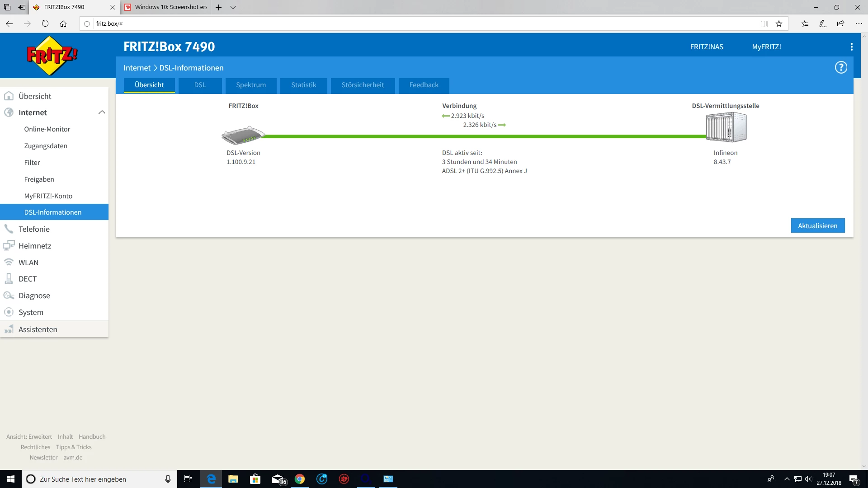Viewport: 868px width, 488px height.
Task: Click the Aktualisieren button
Action: 817,226
